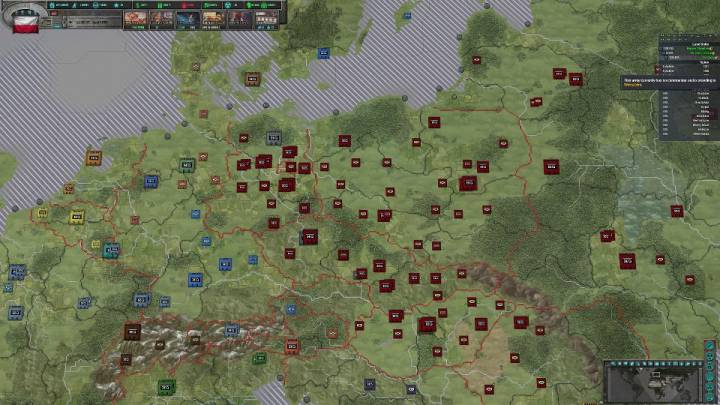This screenshot has height=405, width=720.
Task: Click the round manpower icon in top bar
Action: click(x=228, y=5)
